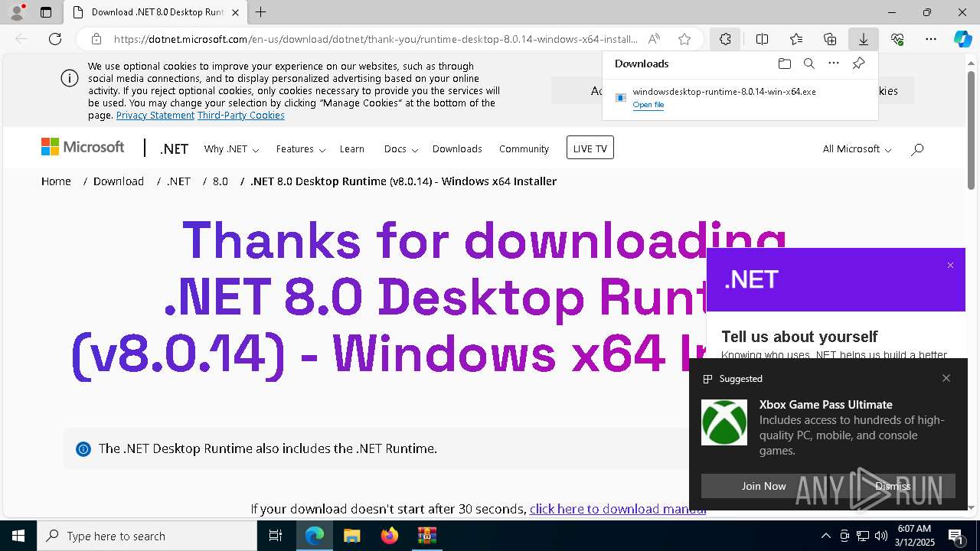This screenshot has height=551, width=980.
Task: Click the Xbox logo thumbnail
Action: 724,422
